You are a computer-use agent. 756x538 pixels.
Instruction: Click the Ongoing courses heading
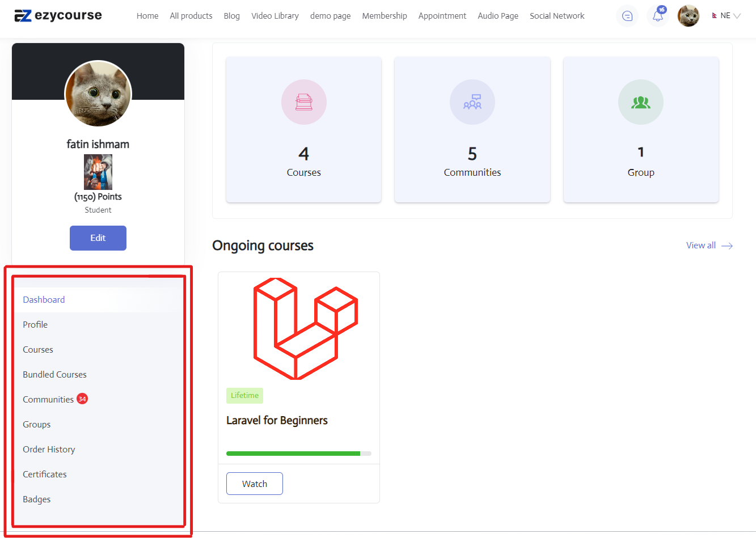(x=263, y=245)
